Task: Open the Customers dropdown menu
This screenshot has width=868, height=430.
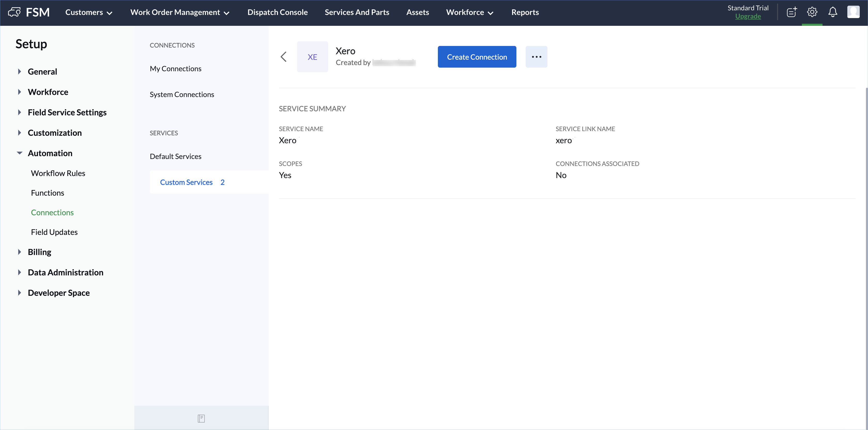Action: [89, 12]
